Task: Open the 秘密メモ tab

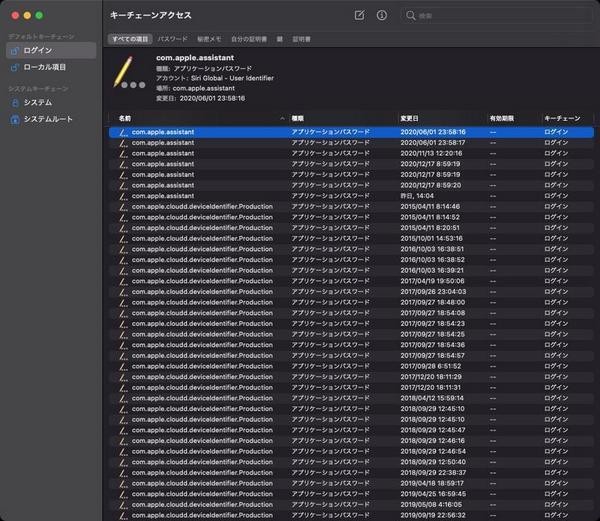Action: point(209,39)
